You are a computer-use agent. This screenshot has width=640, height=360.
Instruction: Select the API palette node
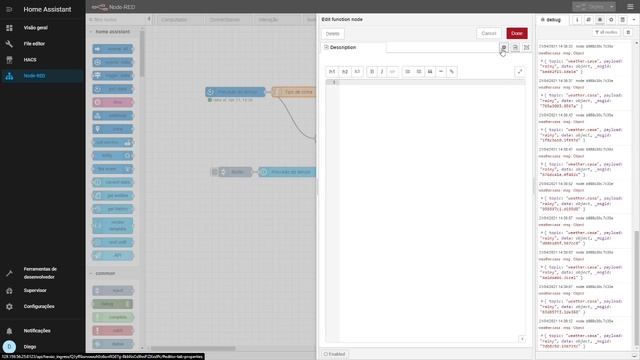(113, 256)
